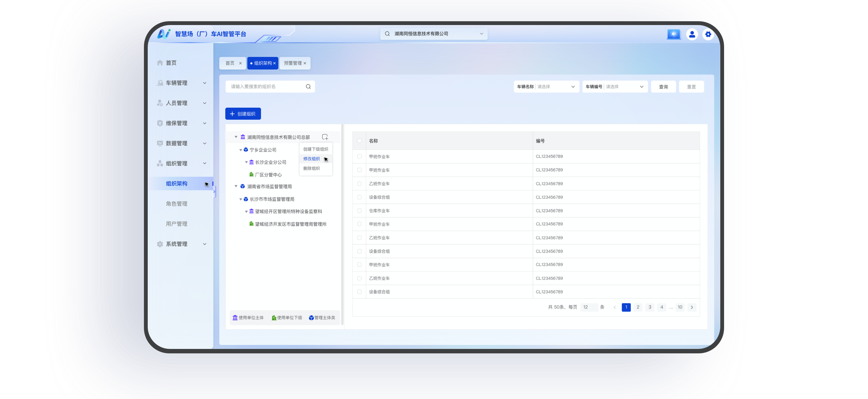Click magnifier icon in organization search box
868x399 pixels.
[x=308, y=87]
